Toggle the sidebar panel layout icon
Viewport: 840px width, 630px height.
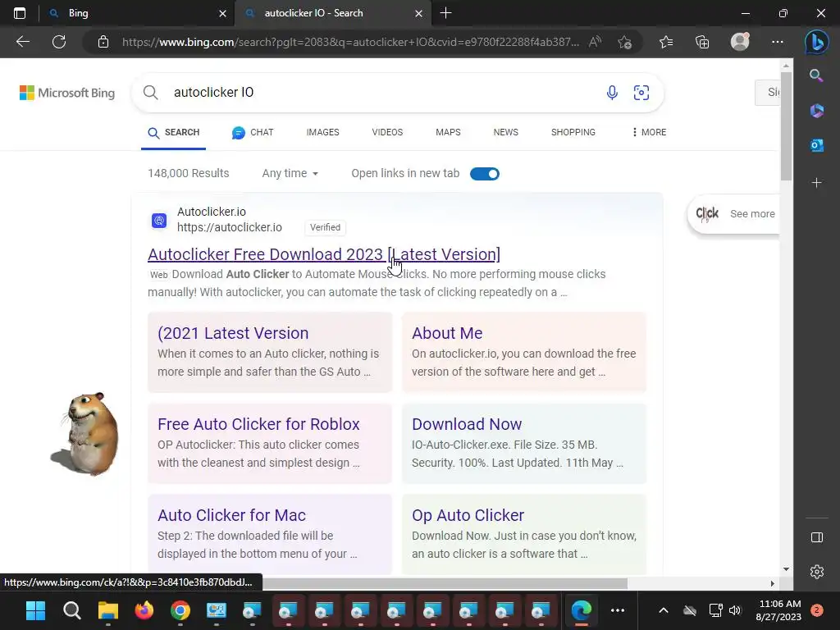pos(816,537)
